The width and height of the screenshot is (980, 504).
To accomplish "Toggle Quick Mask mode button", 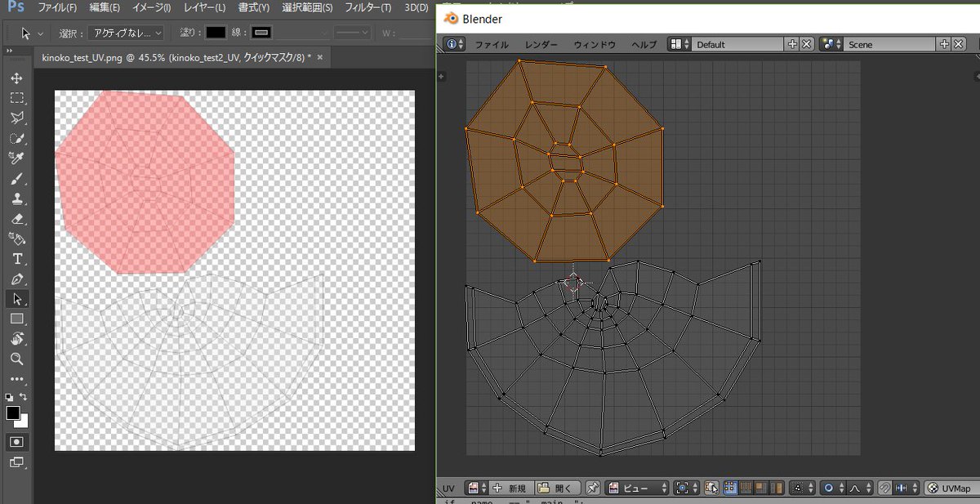I will [x=16, y=441].
